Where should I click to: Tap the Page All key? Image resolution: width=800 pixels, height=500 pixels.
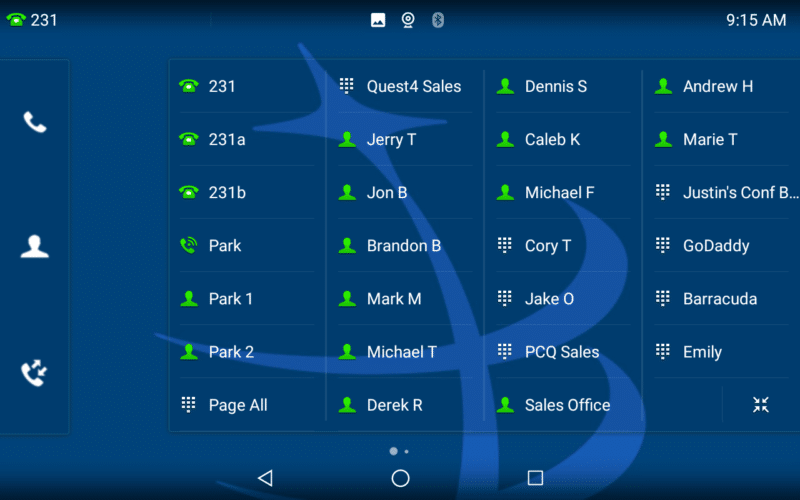coord(247,405)
